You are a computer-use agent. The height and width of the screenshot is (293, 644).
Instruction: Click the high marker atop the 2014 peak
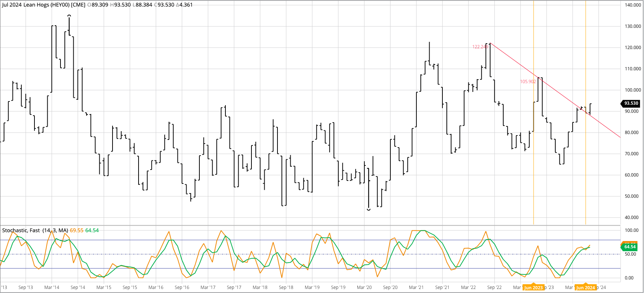[x=69, y=16]
